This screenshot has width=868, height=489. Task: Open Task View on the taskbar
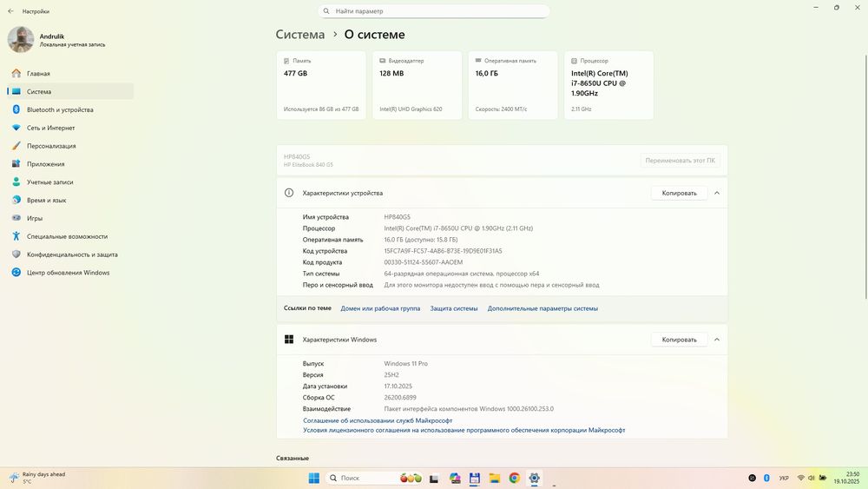pos(434,478)
